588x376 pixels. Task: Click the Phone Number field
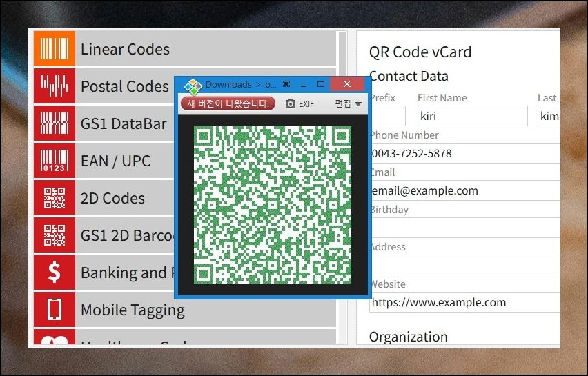click(465, 153)
